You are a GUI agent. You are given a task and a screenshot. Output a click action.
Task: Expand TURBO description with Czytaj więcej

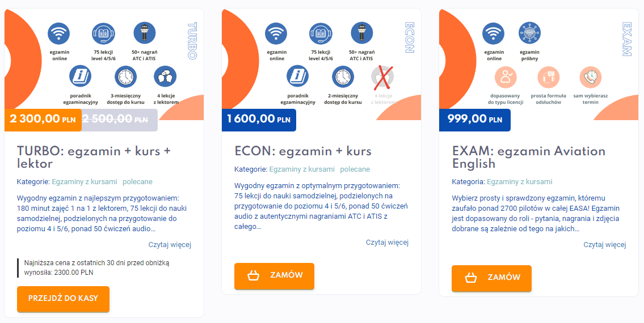pyautogui.click(x=170, y=245)
